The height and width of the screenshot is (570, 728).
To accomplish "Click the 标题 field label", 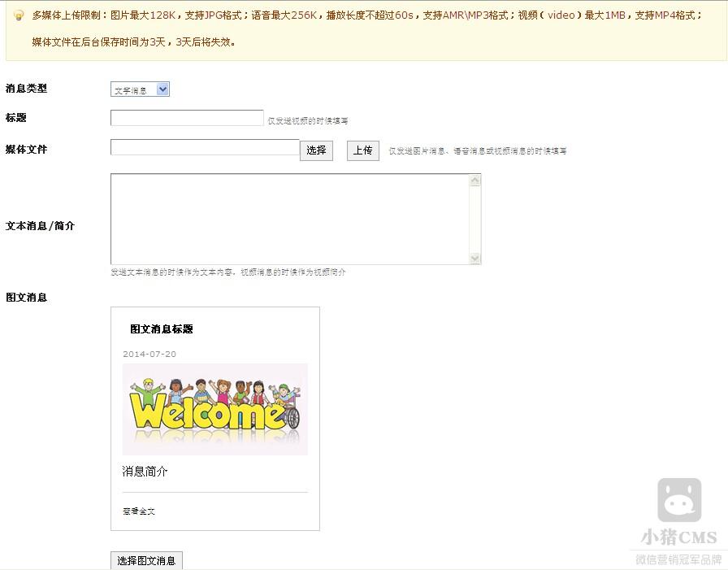I will [15, 118].
